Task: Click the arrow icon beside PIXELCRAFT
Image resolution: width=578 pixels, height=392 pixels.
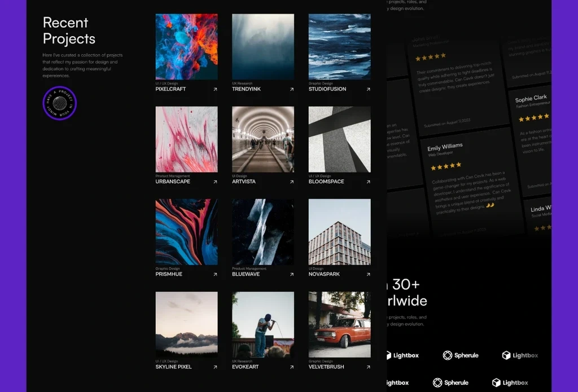Action: (x=215, y=89)
